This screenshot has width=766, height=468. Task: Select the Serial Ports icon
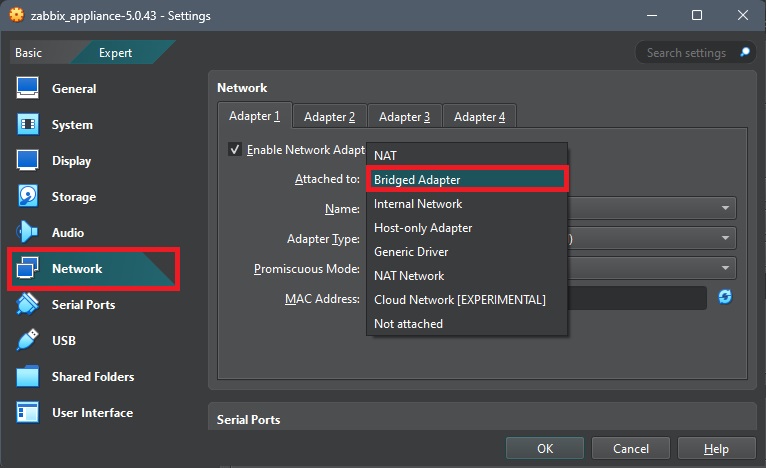click(28, 305)
